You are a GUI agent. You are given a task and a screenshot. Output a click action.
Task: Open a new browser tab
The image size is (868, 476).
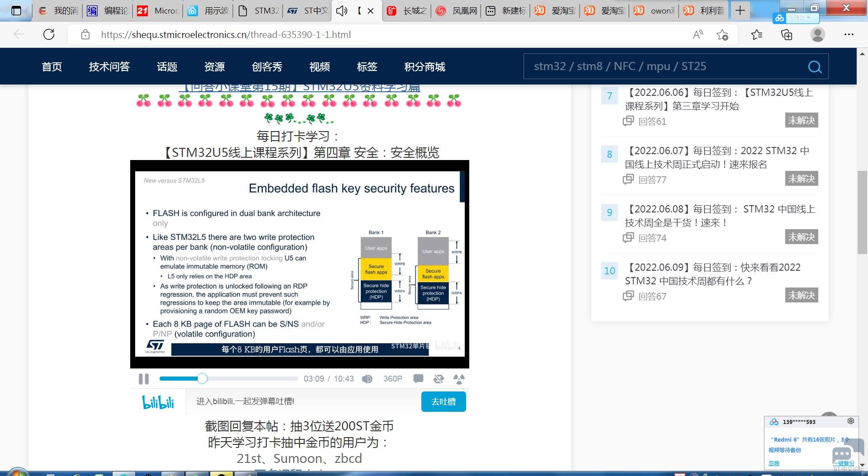[x=740, y=11]
